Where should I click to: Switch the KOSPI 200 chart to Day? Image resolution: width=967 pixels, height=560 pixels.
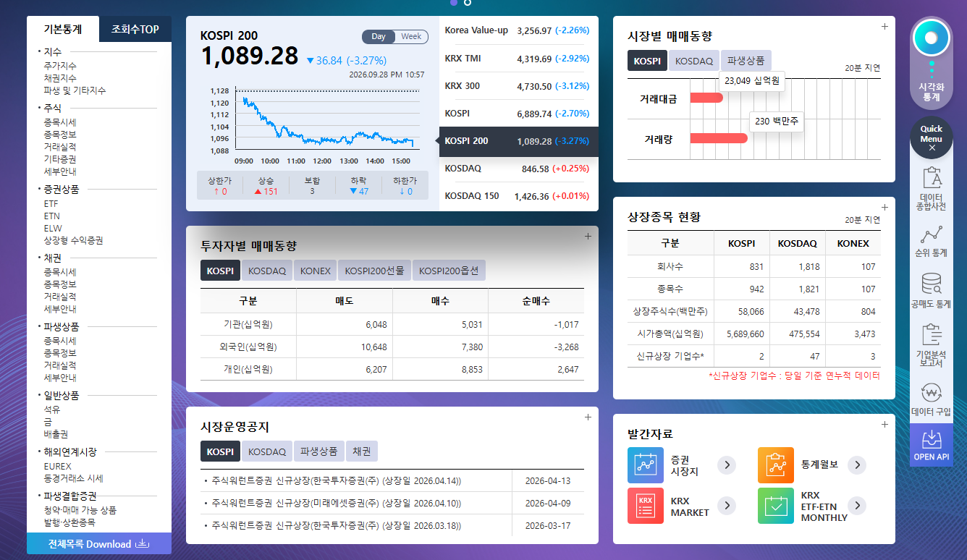pyautogui.click(x=379, y=37)
